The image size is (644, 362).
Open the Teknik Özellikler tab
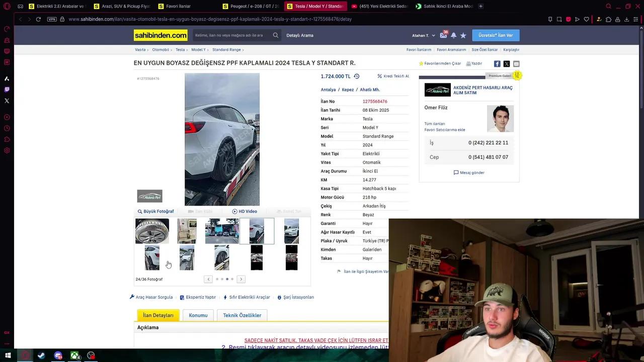(x=242, y=315)
